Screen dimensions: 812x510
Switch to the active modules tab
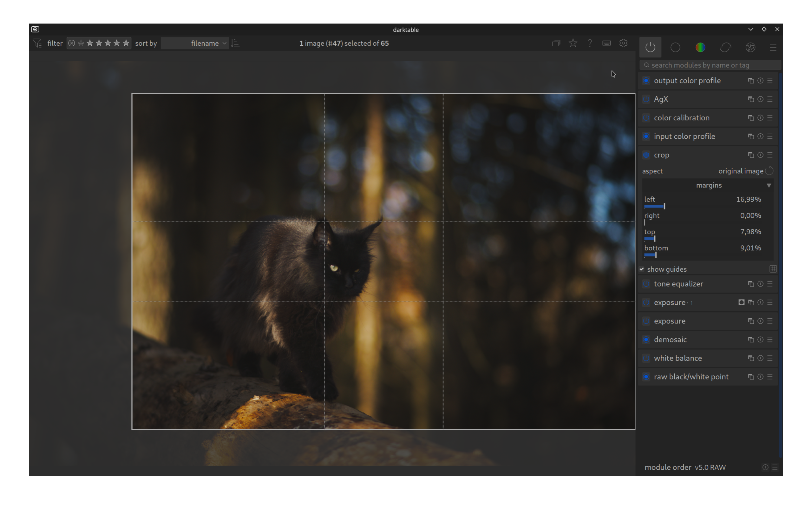[x=650, y=47]
